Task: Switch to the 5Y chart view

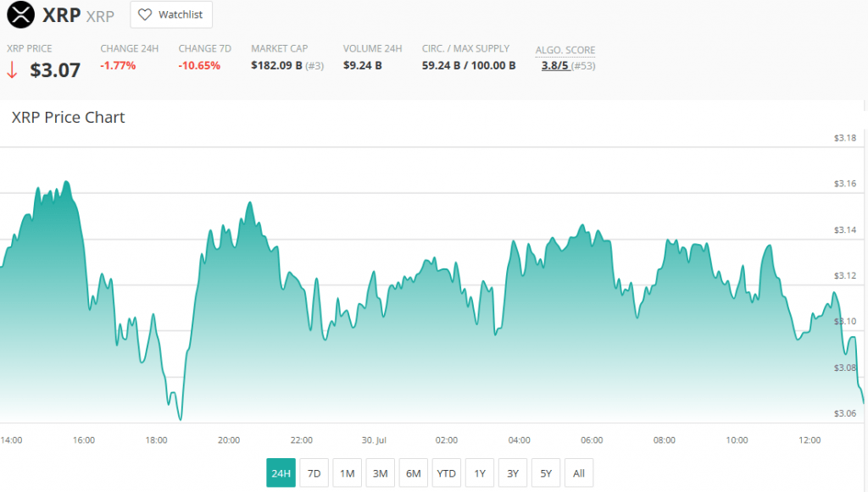Action: 546,473
